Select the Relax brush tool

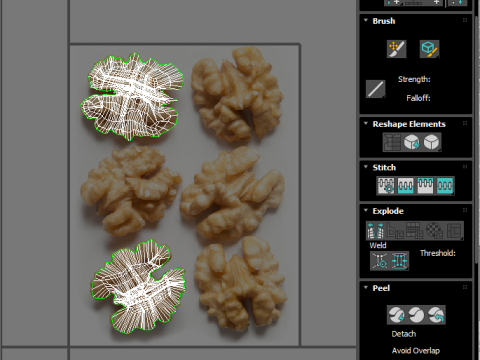429,49
